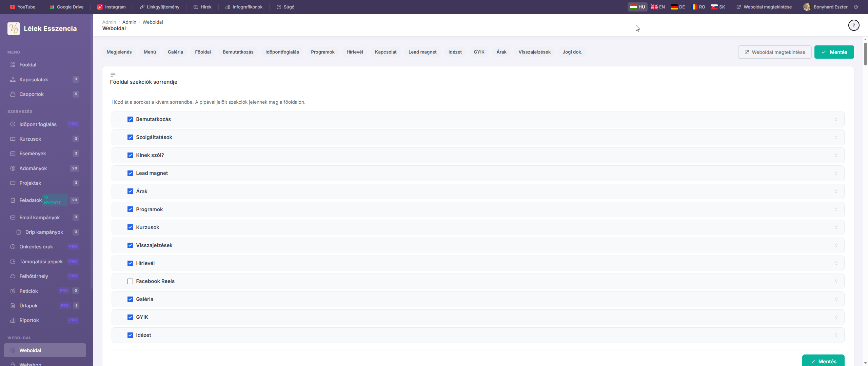Image resolution: width=868 pixels, height=366 pixels.
Task: Click reorder arrows on Facebook Reels row
Action: pyautogui.click(x=836, y=281)
